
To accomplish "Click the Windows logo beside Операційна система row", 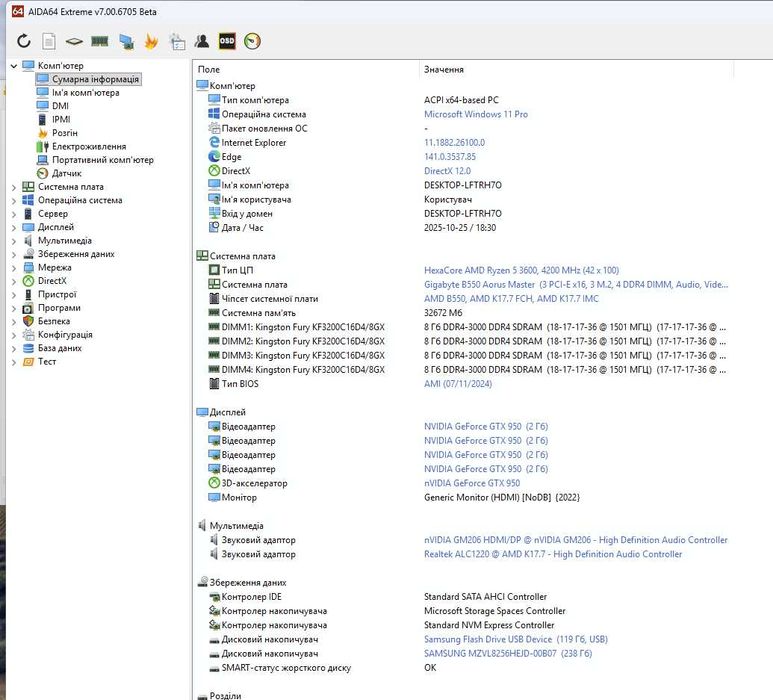I will 214,114.
